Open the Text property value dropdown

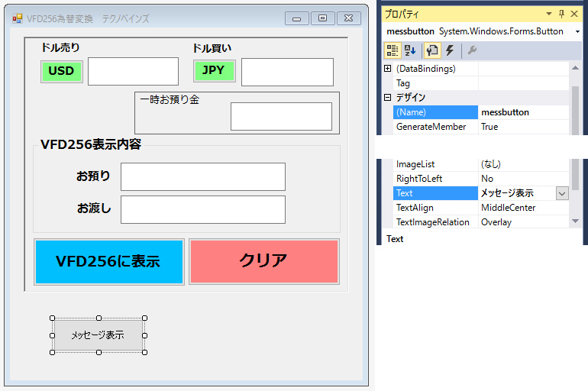coord(562,193)
